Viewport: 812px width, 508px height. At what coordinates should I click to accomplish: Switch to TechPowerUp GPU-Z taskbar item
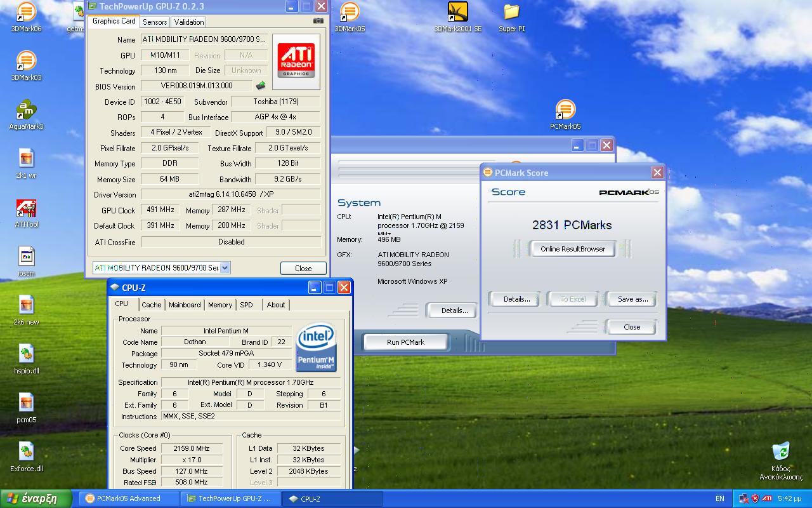coord(231,498)
